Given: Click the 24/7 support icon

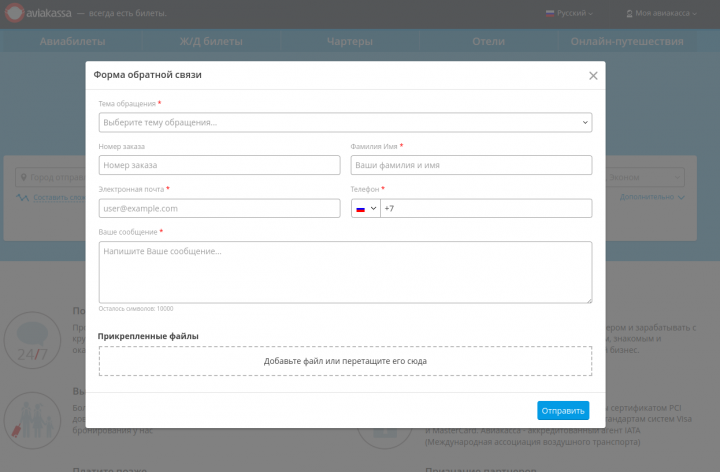Looking at the screenshot, I should (x=33, y=341).
